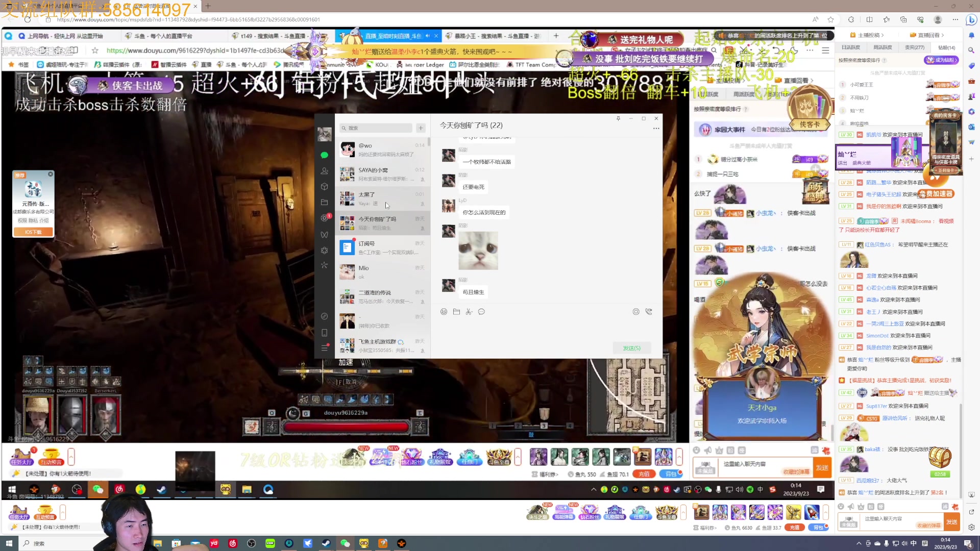Click the send-file folder icon in WeChat toolbar
Image resolution: width=980 pixels, height=551 pixels.
coord(456,312)
